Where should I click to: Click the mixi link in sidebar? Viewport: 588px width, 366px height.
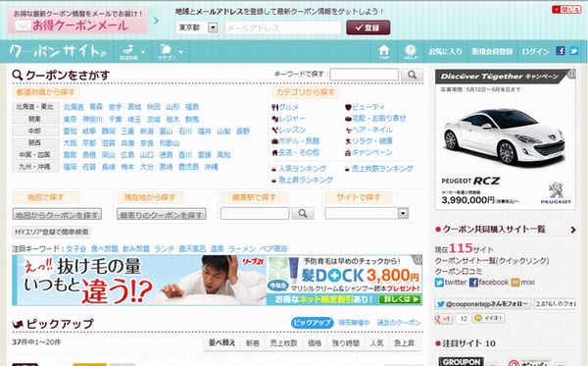[x=522, y=282]
